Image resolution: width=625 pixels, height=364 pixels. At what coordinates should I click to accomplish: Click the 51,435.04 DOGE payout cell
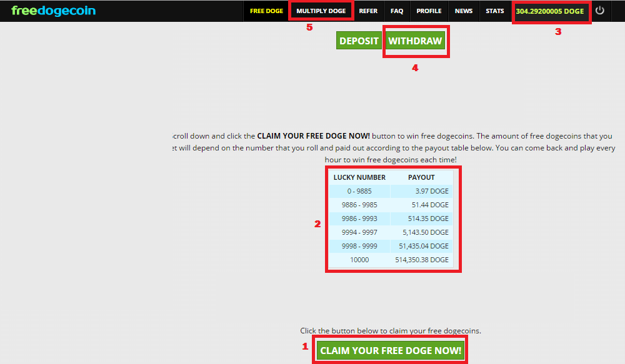[421, 246]
